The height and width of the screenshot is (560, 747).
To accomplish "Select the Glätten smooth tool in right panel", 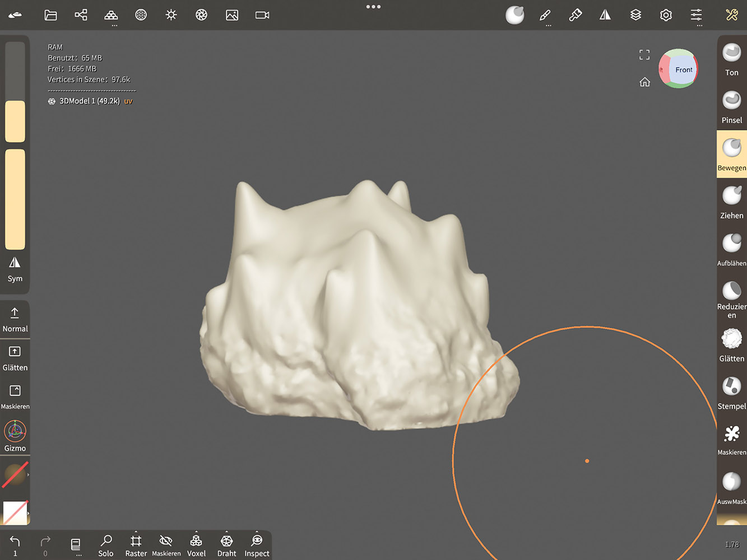I will pyautogui.click(x=732, y=346).
